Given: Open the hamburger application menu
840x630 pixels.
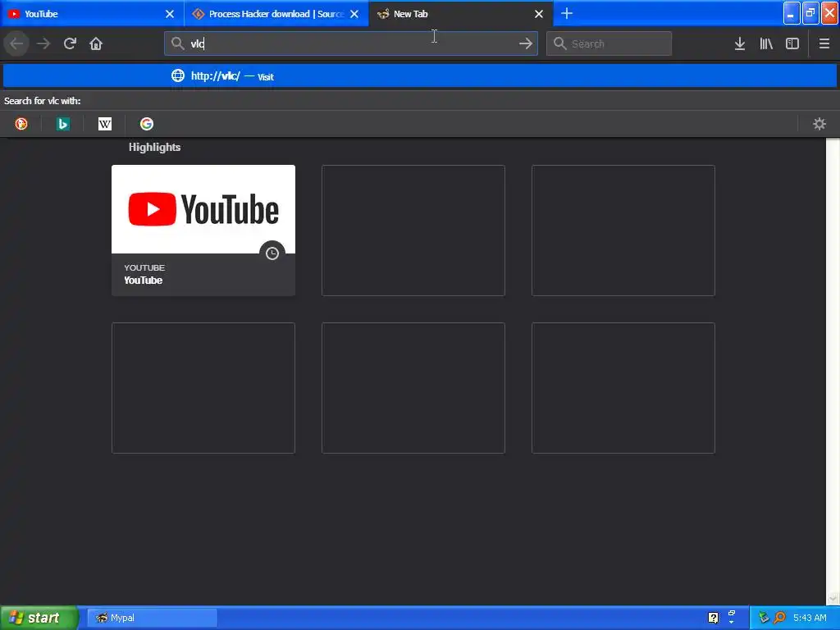Looking at the screenshot, I should [x=824, y=43].
